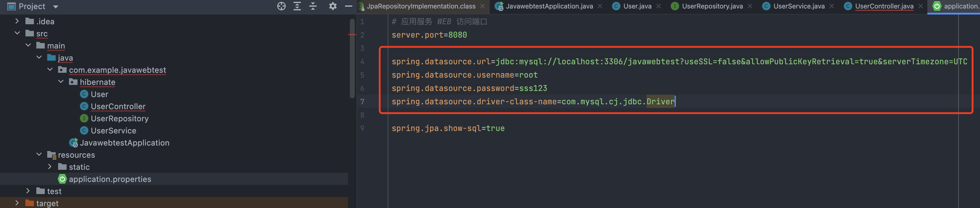Hide the Project panel with minus icon
Viewport: 980px width, 208px height.
[348, 6]
